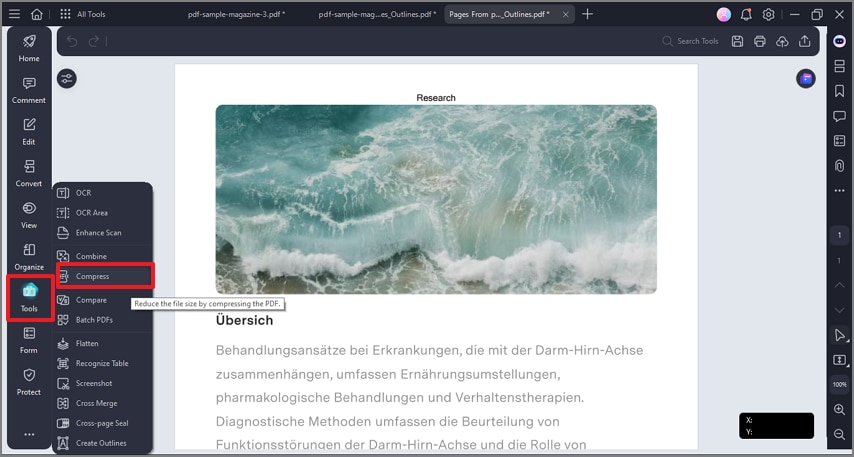Open the fit page mode dropdown
Image resolution: width=854 pixels, height=457 pixels.
pos(839,360)
